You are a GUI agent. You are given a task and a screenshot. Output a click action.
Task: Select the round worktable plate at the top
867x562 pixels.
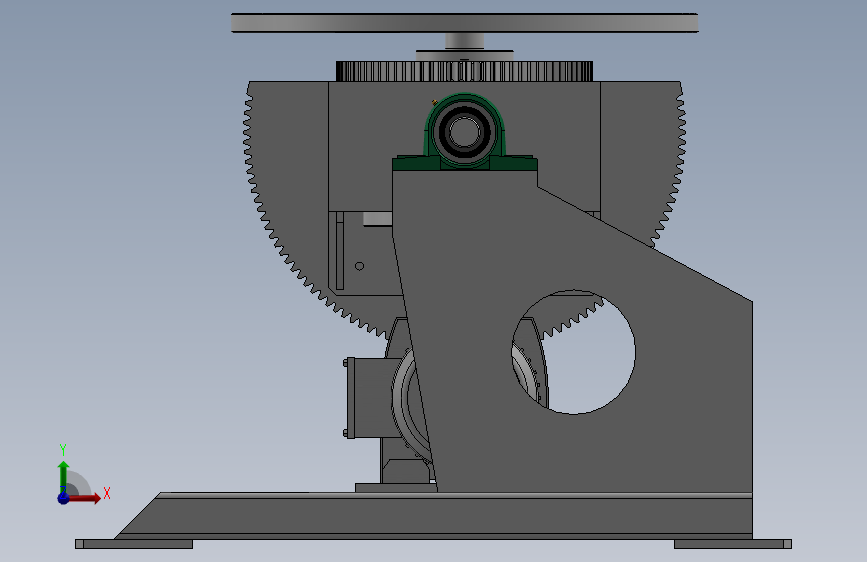point(464,23)
